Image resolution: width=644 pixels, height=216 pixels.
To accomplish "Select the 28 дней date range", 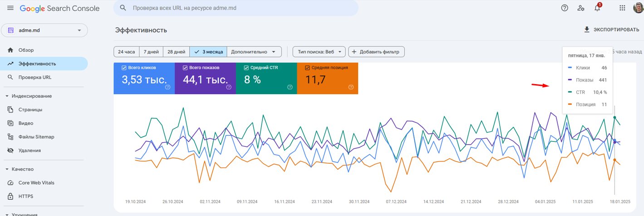I will (x=176, y=52).
